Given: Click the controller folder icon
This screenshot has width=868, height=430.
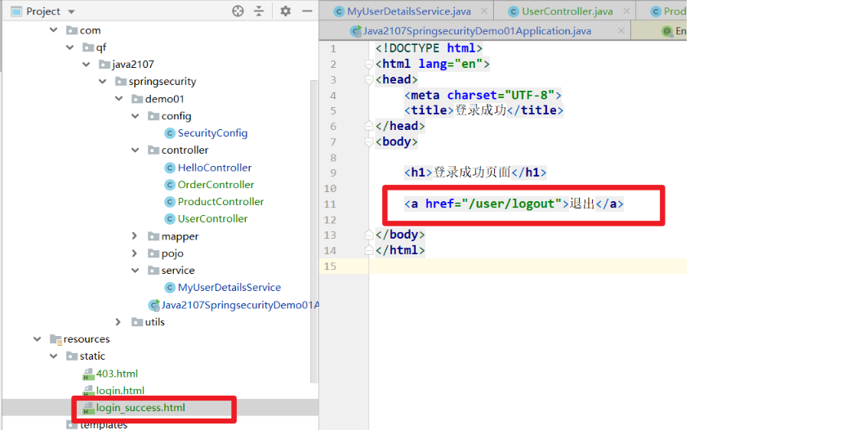Looking at the screenshot, I should pyautogui.click(x=154, y=150).
